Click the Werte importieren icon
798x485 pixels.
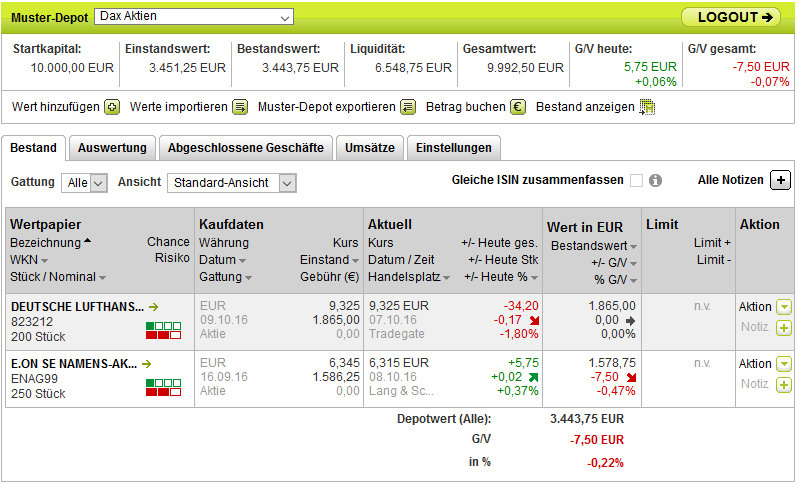(x=240, y=107)
